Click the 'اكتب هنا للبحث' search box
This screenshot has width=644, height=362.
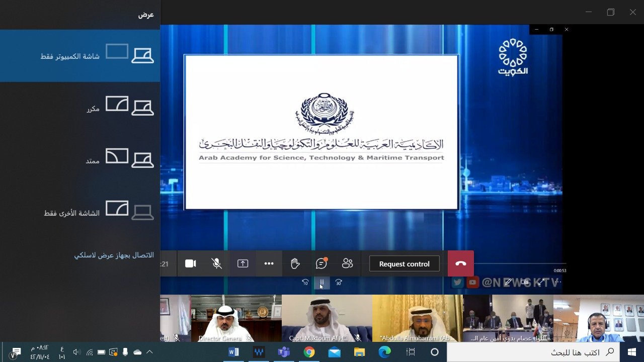(533, 352)
